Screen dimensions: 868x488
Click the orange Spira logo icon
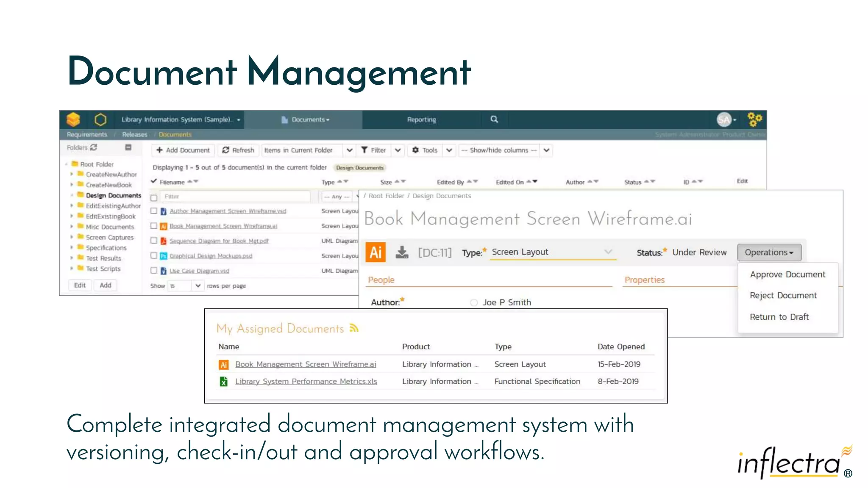point(73,119)
